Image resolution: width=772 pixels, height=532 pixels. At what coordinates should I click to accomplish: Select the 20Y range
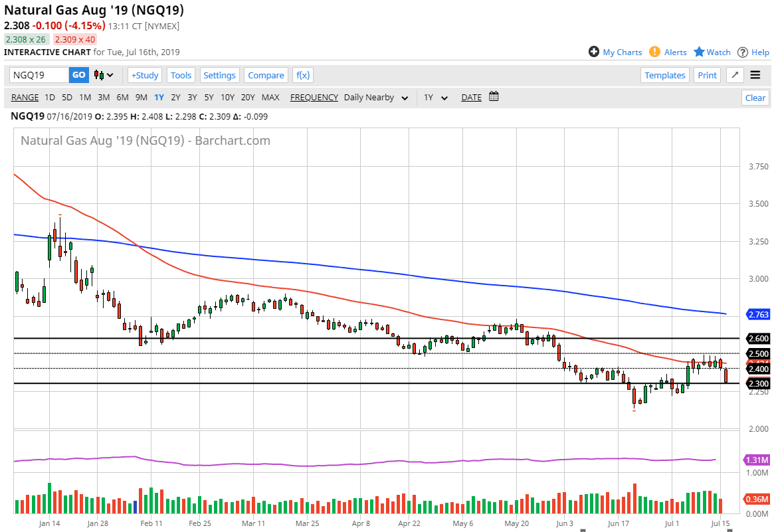248,98
